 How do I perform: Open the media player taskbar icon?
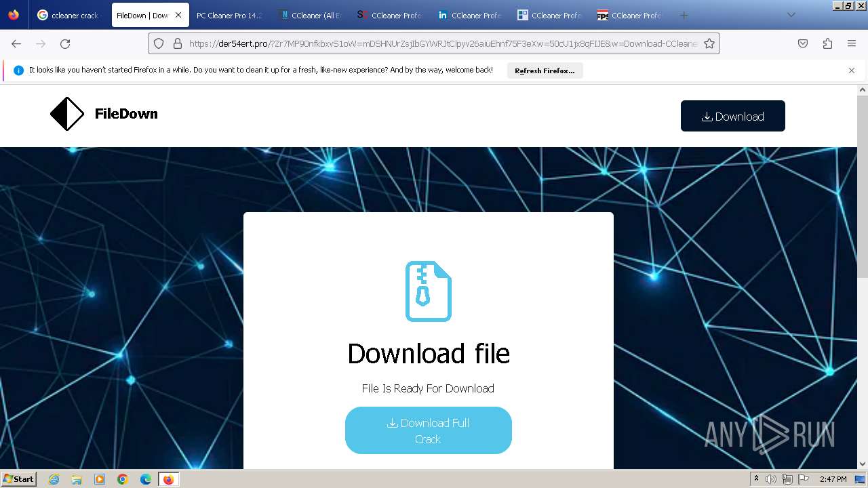tap(100, 479)
